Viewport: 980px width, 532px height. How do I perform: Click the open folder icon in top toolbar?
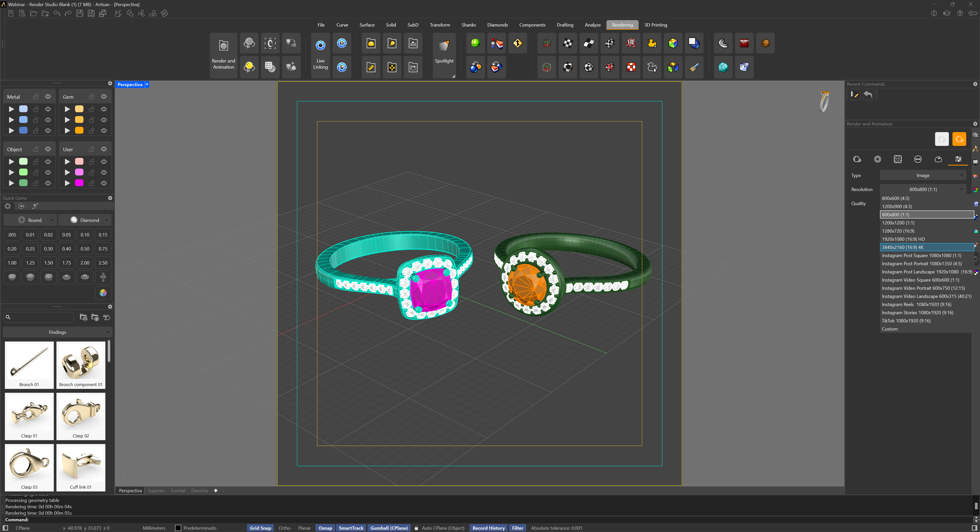click(x=33, y=13)
